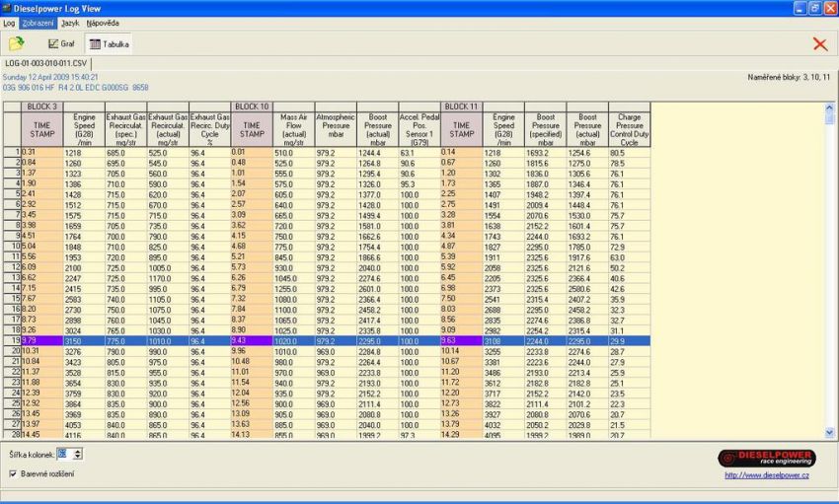Click the Exhaust Gas Recirc. Duty Cycle header
The image size is (839, 504).
(x=209, y=129)
